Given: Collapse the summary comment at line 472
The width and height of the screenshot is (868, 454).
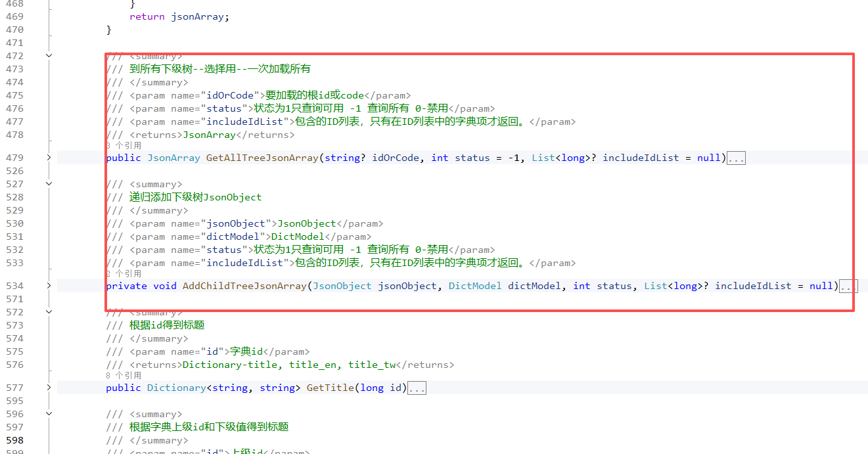Looking at the screenshot, I should [49, 56].
